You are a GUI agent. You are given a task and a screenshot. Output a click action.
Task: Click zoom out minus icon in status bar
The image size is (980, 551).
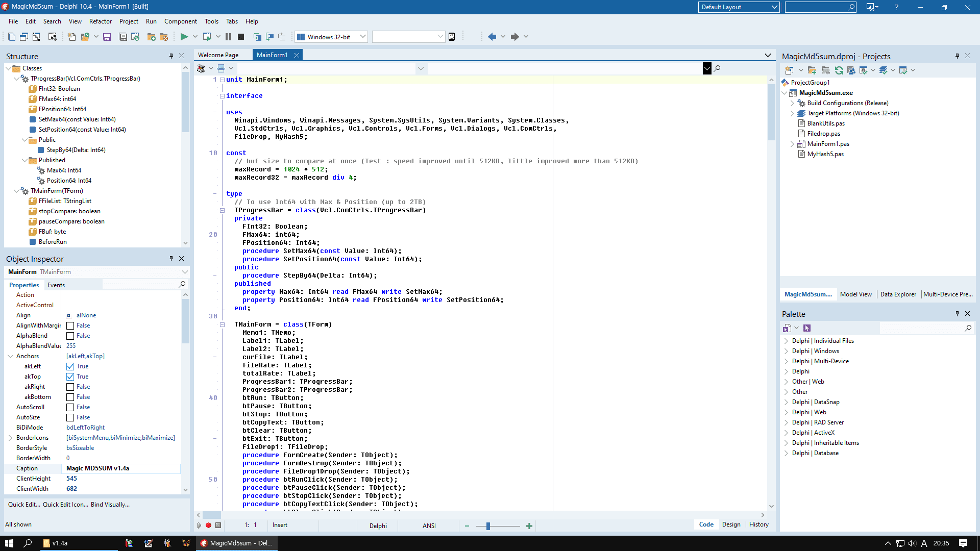(467, 526)
